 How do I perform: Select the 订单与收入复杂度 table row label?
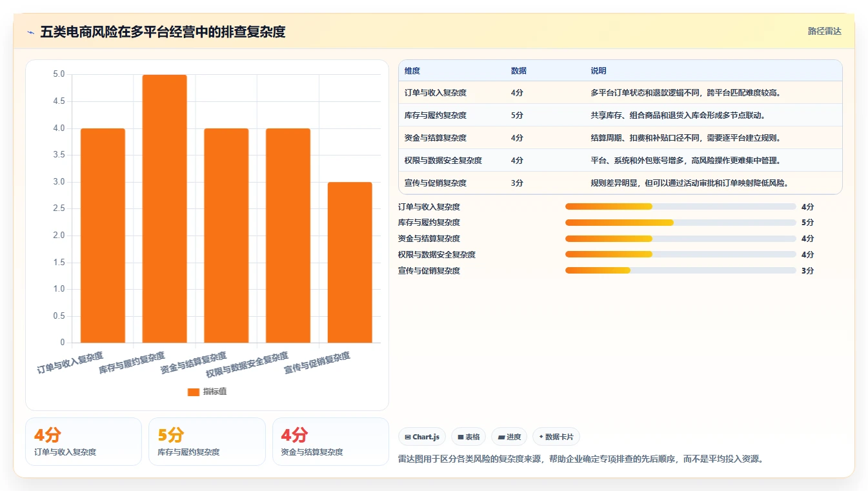click(436, 93)
